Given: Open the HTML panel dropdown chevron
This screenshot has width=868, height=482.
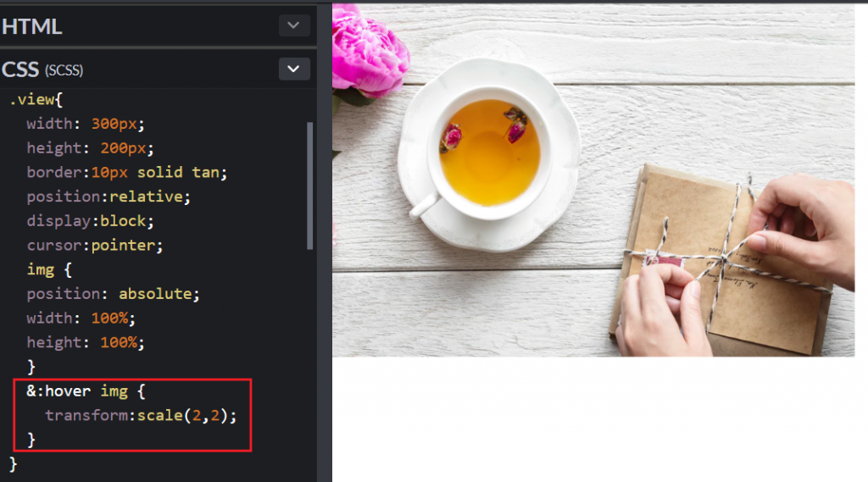Looking at the screenshot, I should (x=293, y=25).
